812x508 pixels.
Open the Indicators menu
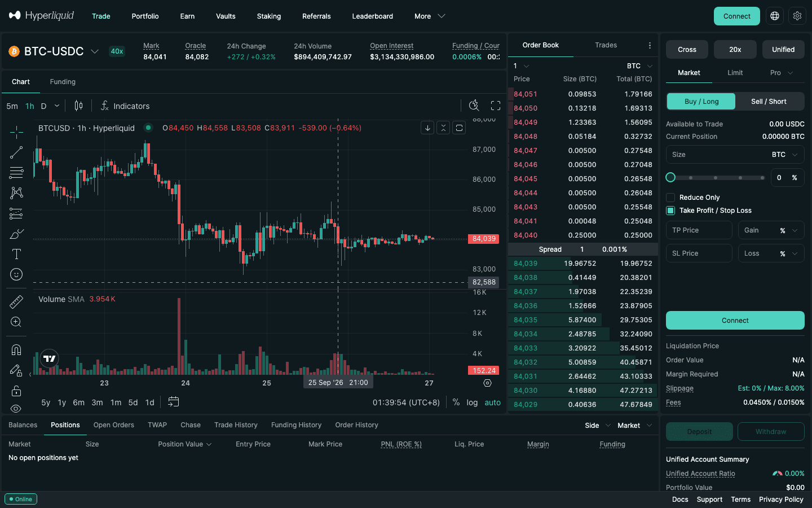point(125,106)
